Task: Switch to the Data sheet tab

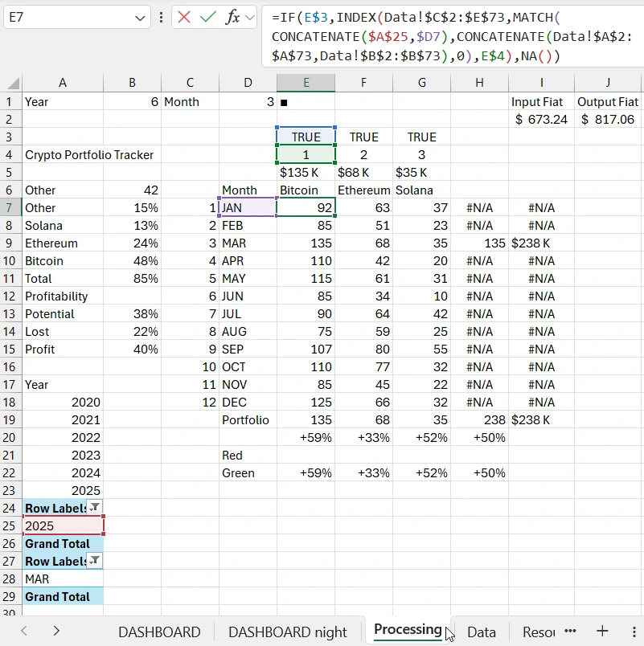Action: [481, 632]
